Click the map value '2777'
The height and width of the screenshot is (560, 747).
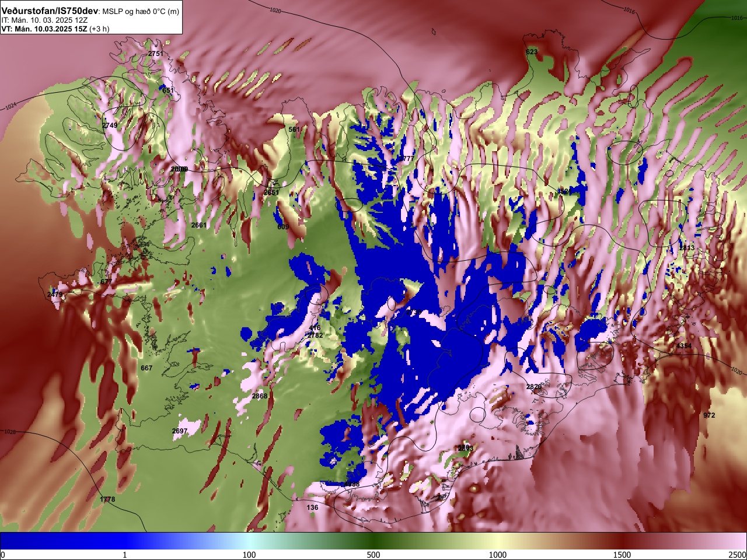click(x=406, y=159)
